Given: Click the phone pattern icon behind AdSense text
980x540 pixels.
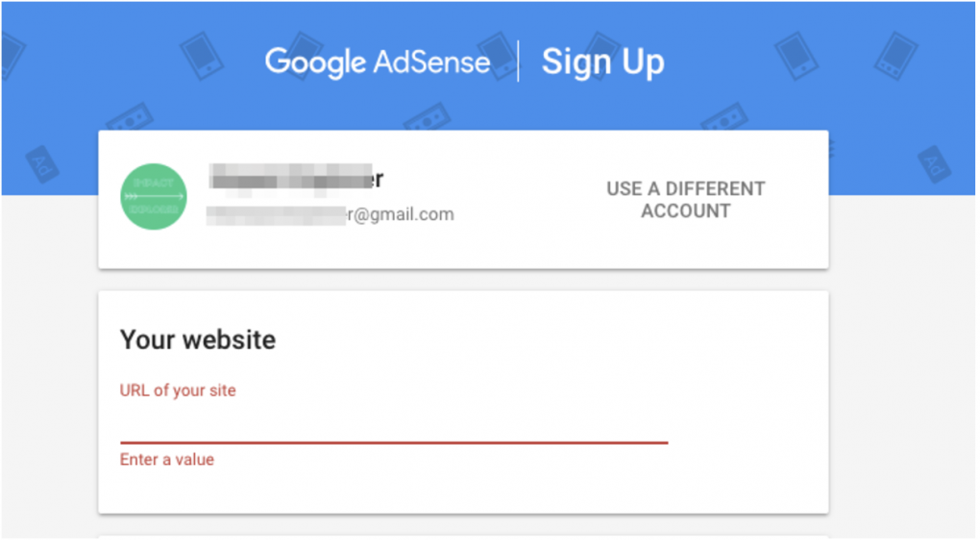Looking at the screenshot, I should click(499, 55).
